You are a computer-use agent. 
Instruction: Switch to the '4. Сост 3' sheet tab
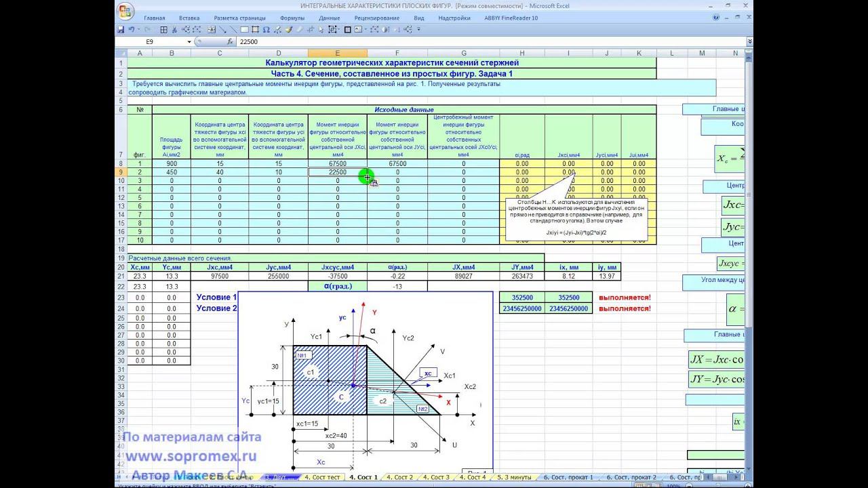click(x=436, y=477)
